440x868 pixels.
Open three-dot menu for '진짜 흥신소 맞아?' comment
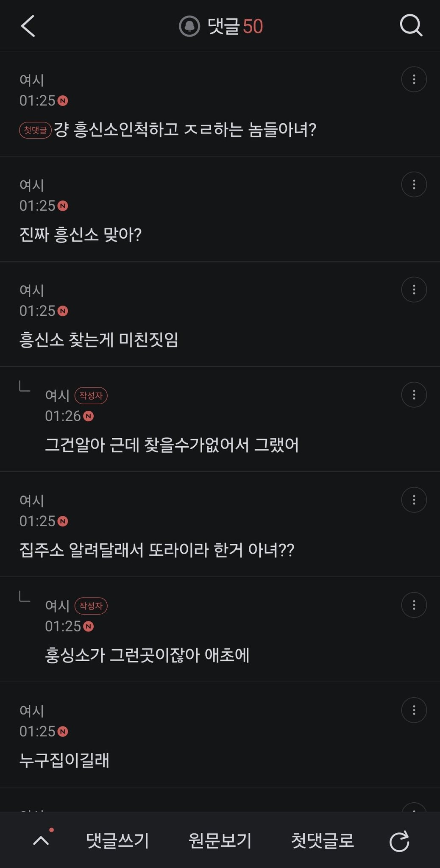pos(414,184)
